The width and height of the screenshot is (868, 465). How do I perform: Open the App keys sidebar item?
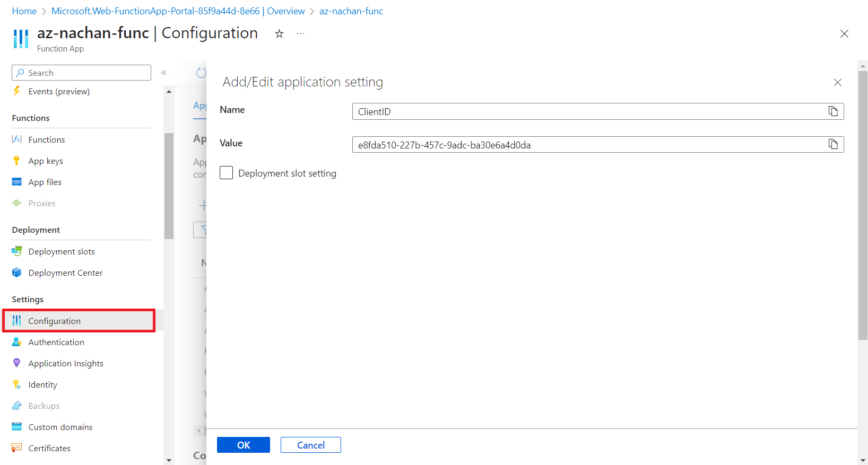(46, 161)
